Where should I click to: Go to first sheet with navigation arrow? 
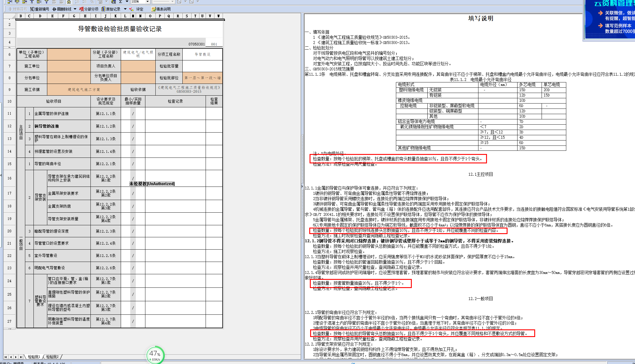click(6, 357)
